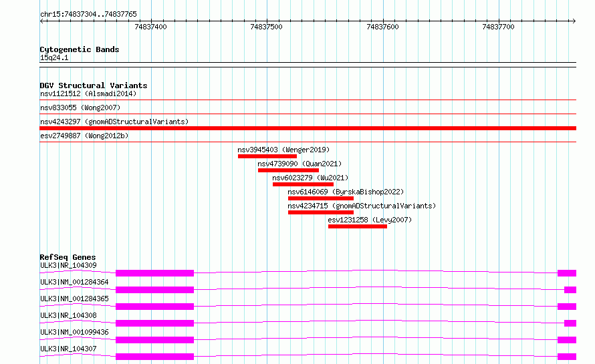
Task: Click the 74837400 ruler tick label
Action: (x=150, y=27)
